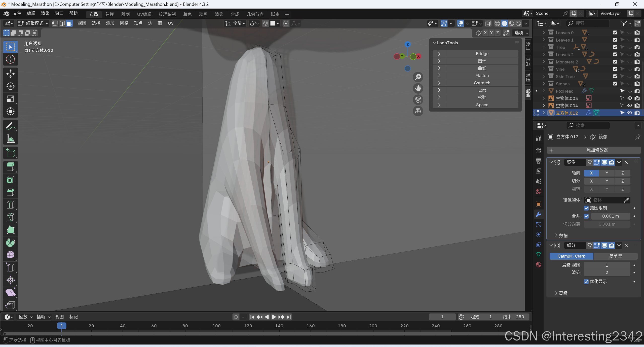Expand the Bridge LoopTools entry

[439, 54]
